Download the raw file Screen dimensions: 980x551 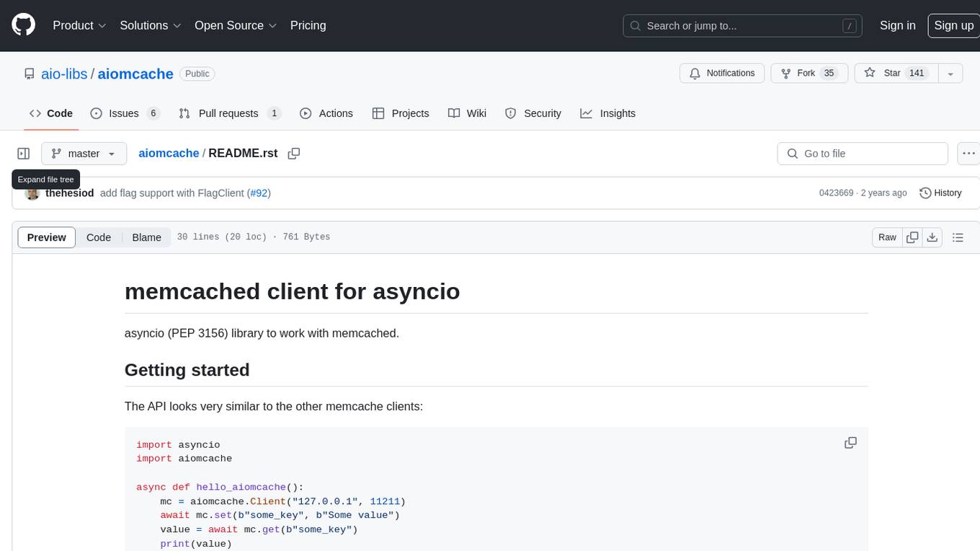click(932, 237)
